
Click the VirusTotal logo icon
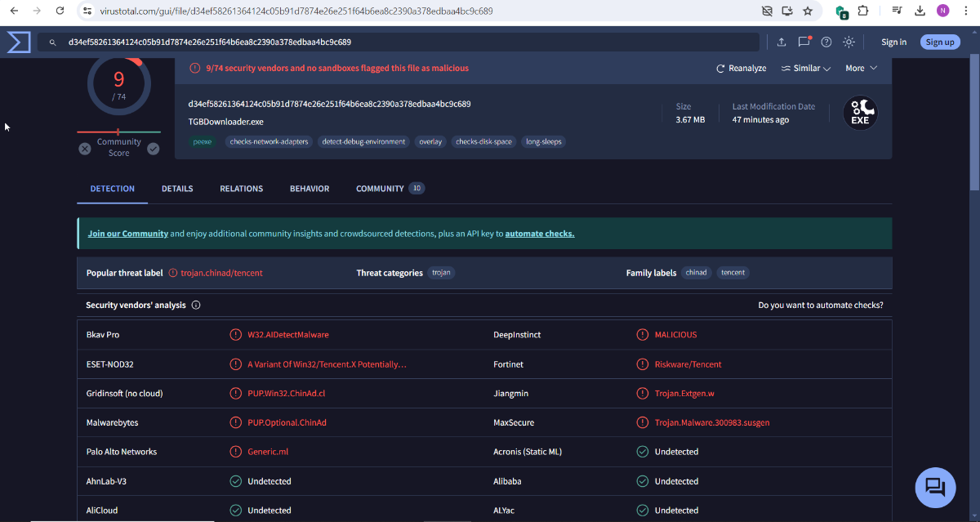click(18, 42)
